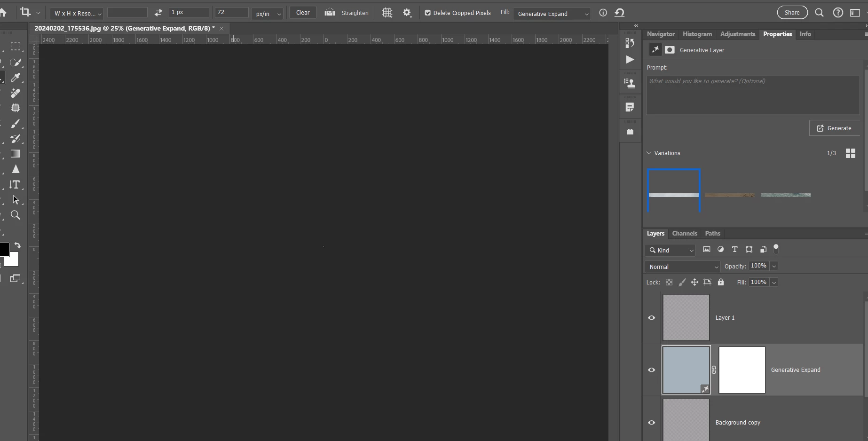
Task: Click the Generate button
Action: tap(834, 128)
